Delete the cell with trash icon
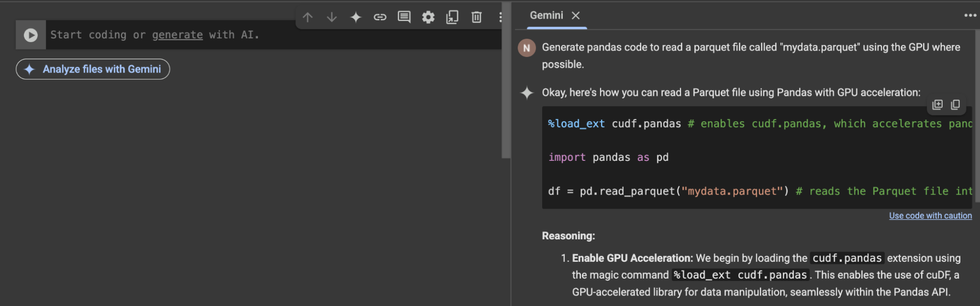 point(477,18)
